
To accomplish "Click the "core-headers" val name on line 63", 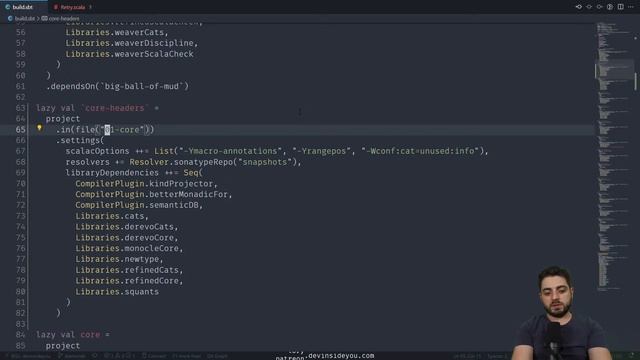I will (x=114, y=108).
